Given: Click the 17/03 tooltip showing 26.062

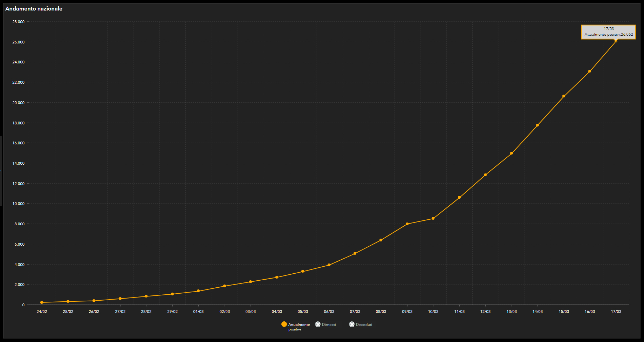Looking at the screenshot, I should 608,32.
